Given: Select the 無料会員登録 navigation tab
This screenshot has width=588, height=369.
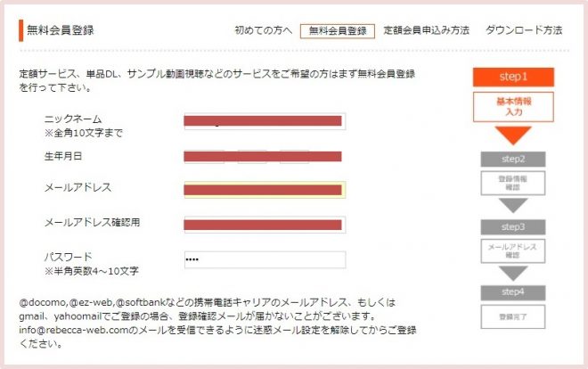Looking at the screenshot, I should click(338, 30).
